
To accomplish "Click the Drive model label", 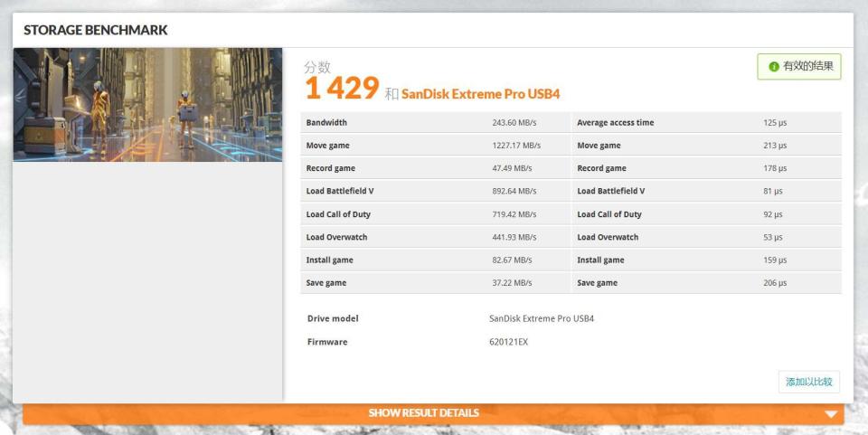I will [x=333, y=318].
